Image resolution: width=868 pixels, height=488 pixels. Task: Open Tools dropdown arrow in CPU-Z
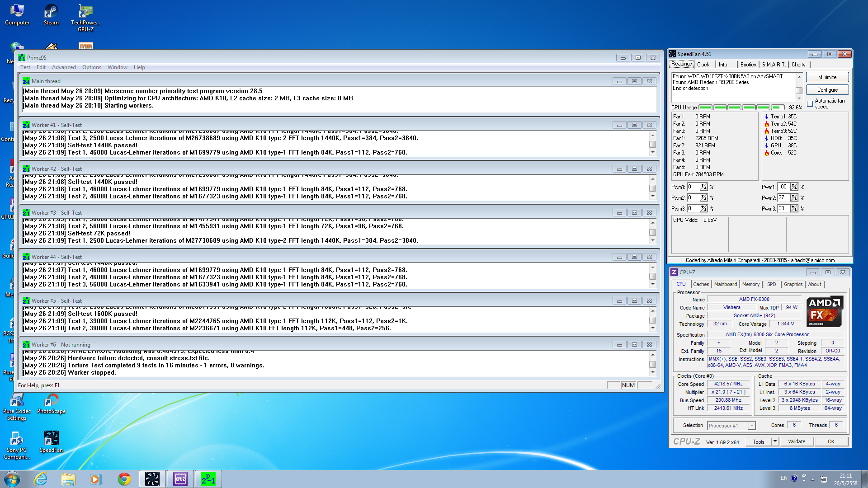click(775, 441)
